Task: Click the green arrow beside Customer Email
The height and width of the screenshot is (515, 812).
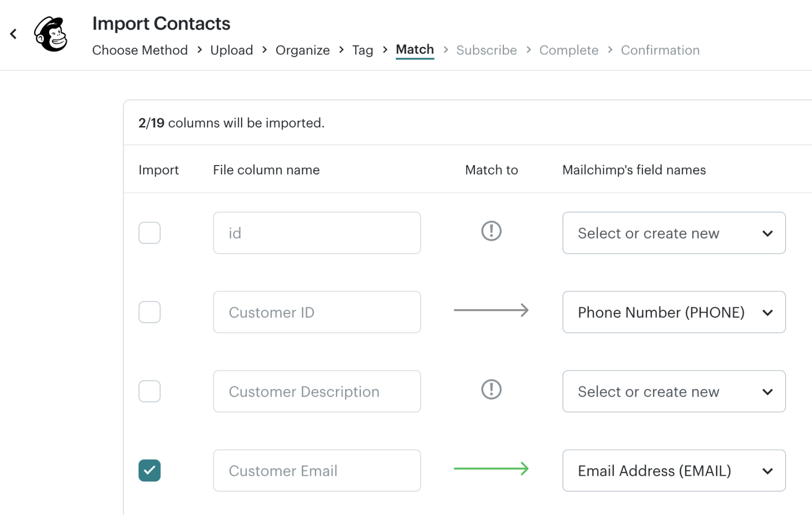Action: pos(491,469)
